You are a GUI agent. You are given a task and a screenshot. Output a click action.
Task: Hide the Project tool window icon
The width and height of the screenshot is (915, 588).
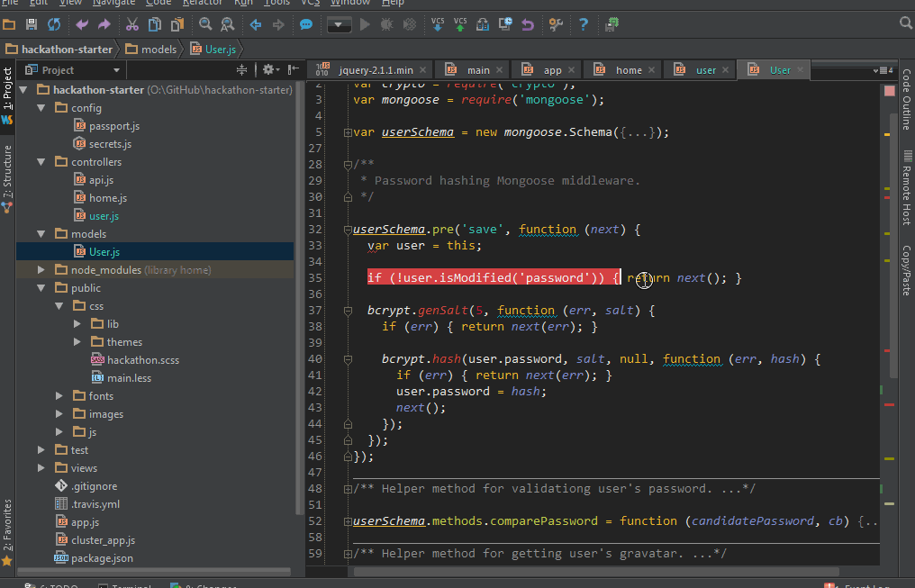[294, 69]
